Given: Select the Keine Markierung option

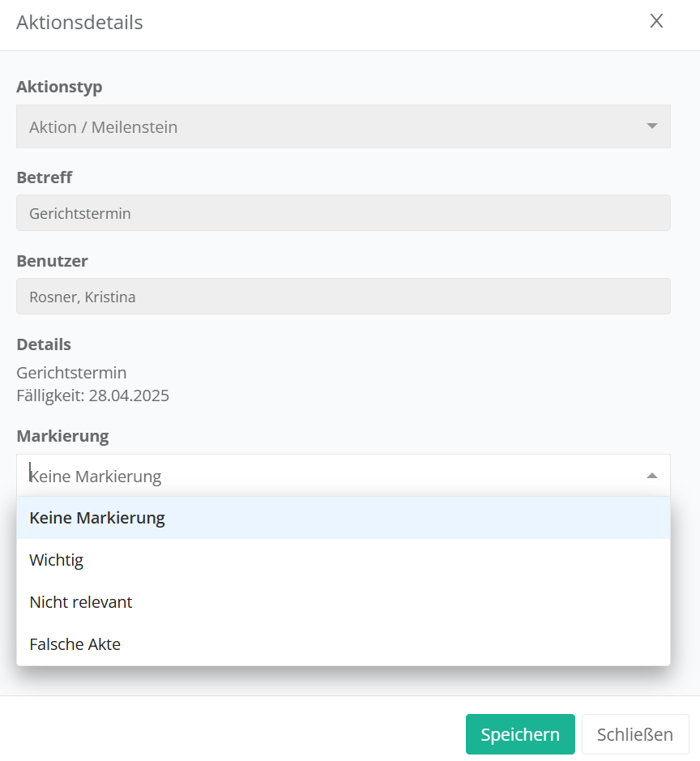Looking at the screenshot, I should (x=97, y=518).
